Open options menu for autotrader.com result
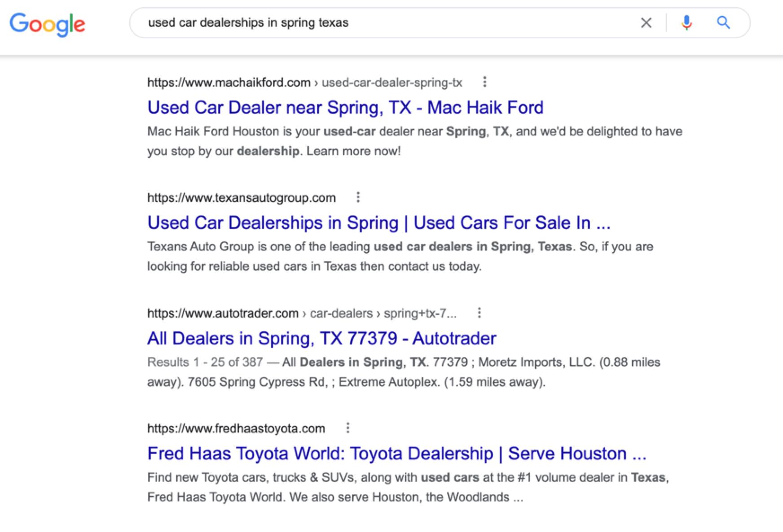 tap(479, 313)
